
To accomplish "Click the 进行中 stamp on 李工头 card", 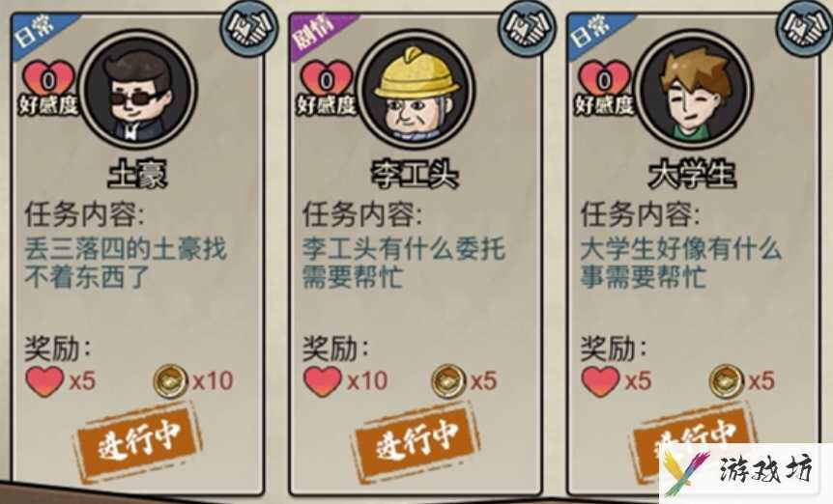I will (x=416, y=442).
